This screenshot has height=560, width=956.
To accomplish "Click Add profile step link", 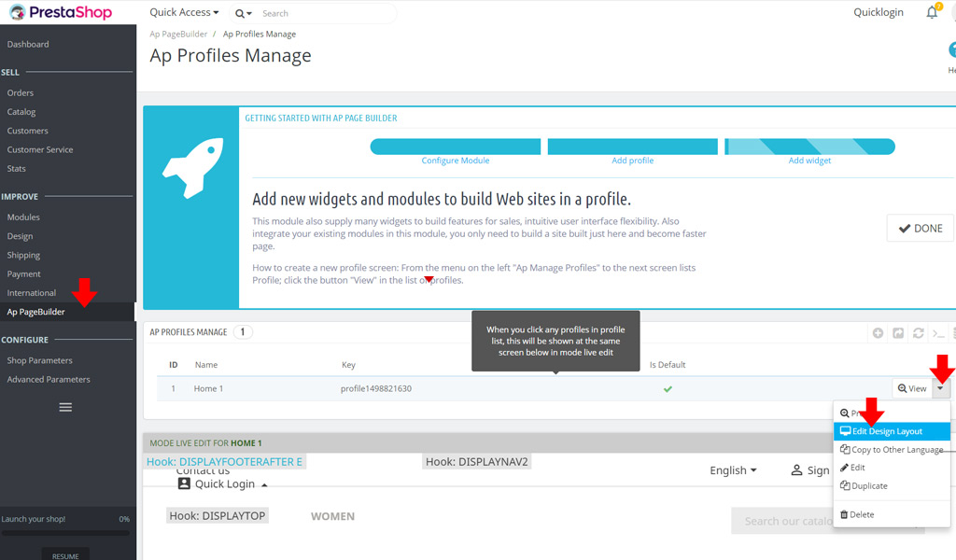I will click(633, 161).
